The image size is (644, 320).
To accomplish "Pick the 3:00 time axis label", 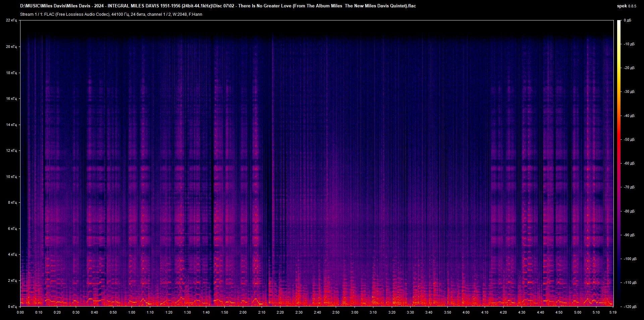I will point(355,312).
